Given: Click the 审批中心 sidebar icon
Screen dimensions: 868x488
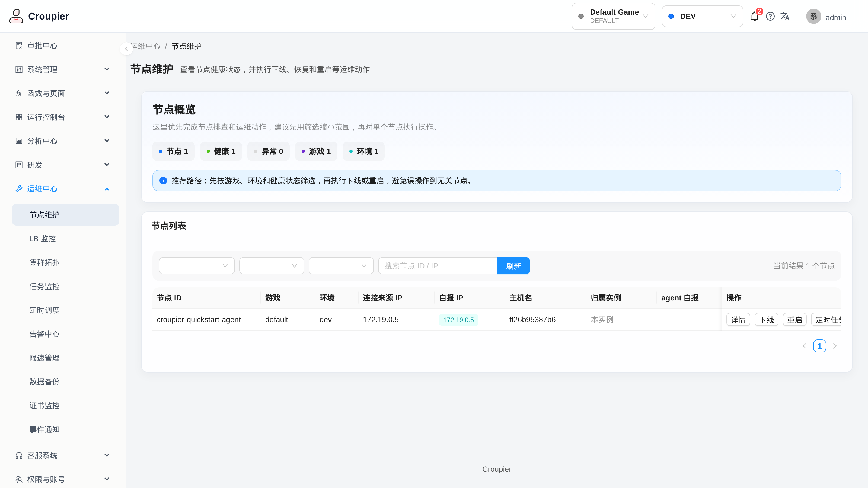Looking at the screenshot, I should coord(19,46).
